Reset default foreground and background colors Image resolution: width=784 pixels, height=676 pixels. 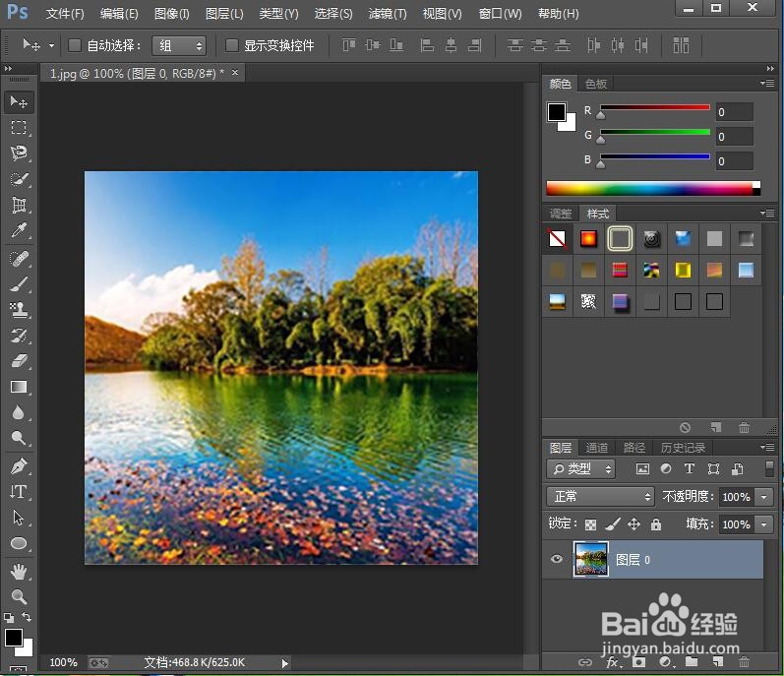pyautogui.click(x=9, y=618)
